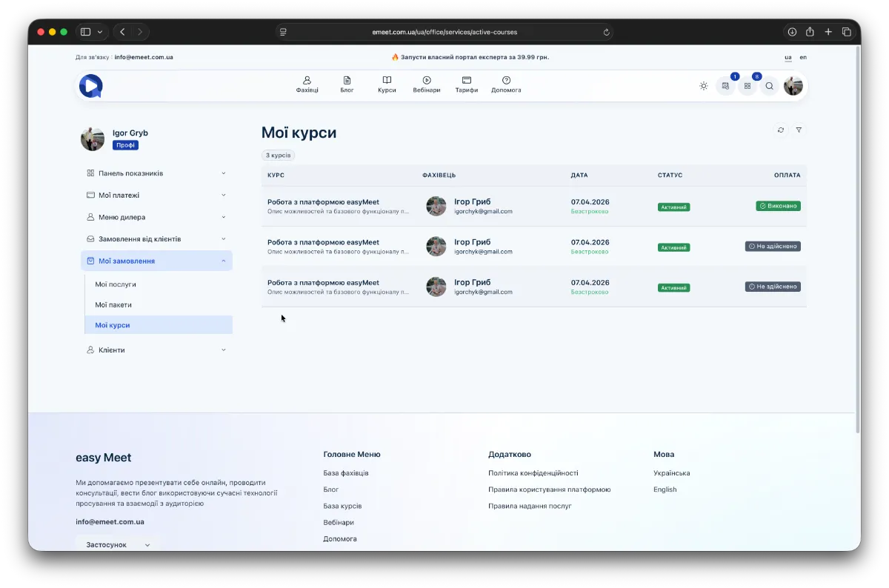Viewport: 889px width, 588px height.
Task: Expand the Мої платежі sidebar section
Action: point(156,196)
